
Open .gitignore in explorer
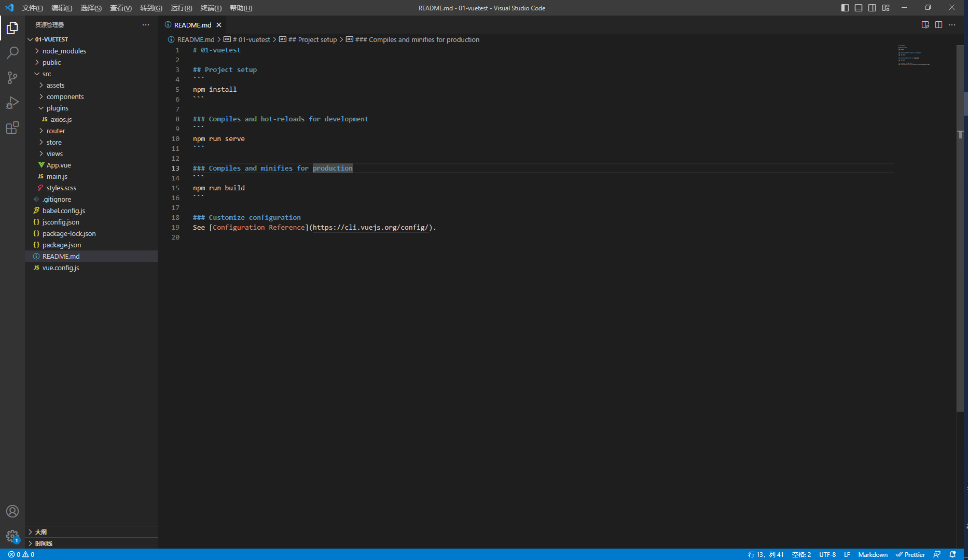click(x=91, y=199)
